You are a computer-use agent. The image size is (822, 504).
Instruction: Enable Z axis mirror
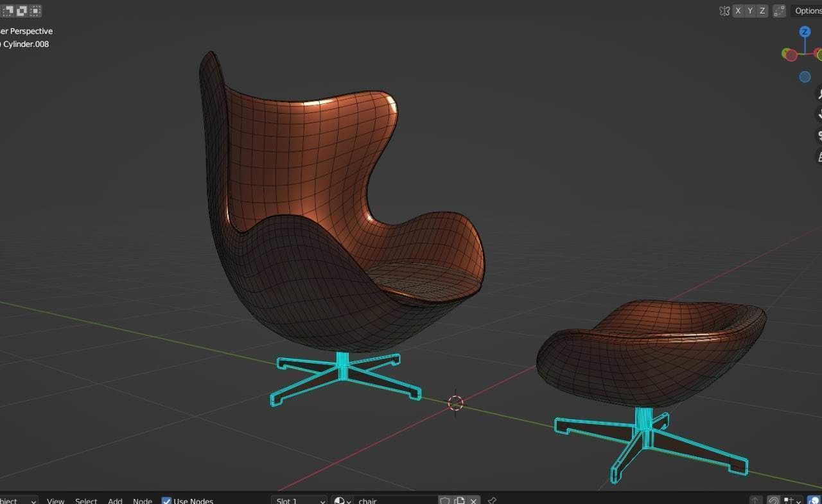(x=762, y=11)
